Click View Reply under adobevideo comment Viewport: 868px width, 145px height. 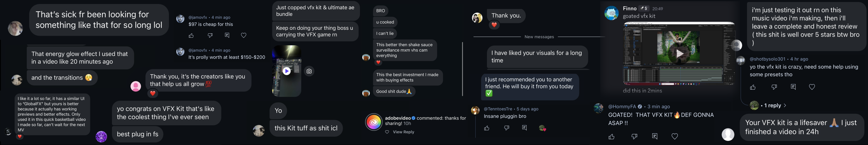(403, 132)
